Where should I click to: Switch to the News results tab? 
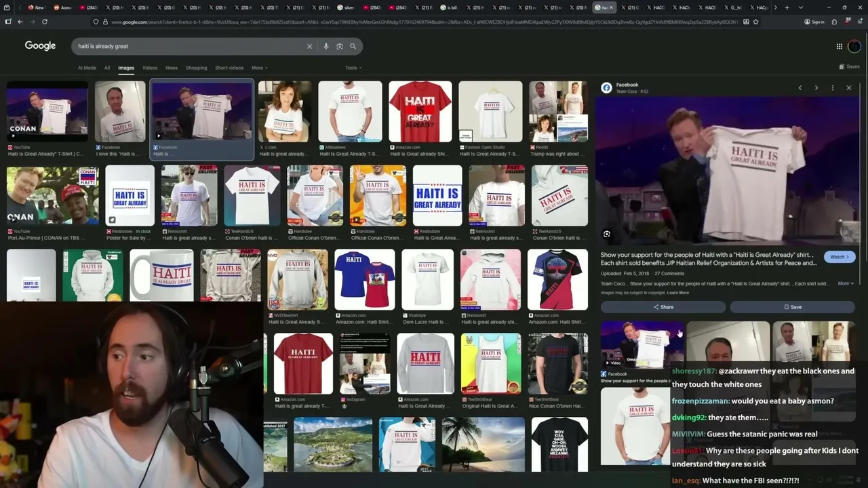pos(172,68)
